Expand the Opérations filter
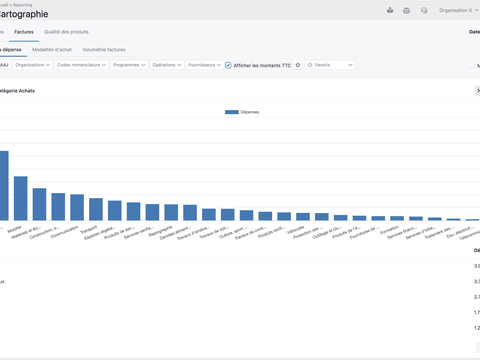This screenshot has width=480, height=360. click(167, 65)
